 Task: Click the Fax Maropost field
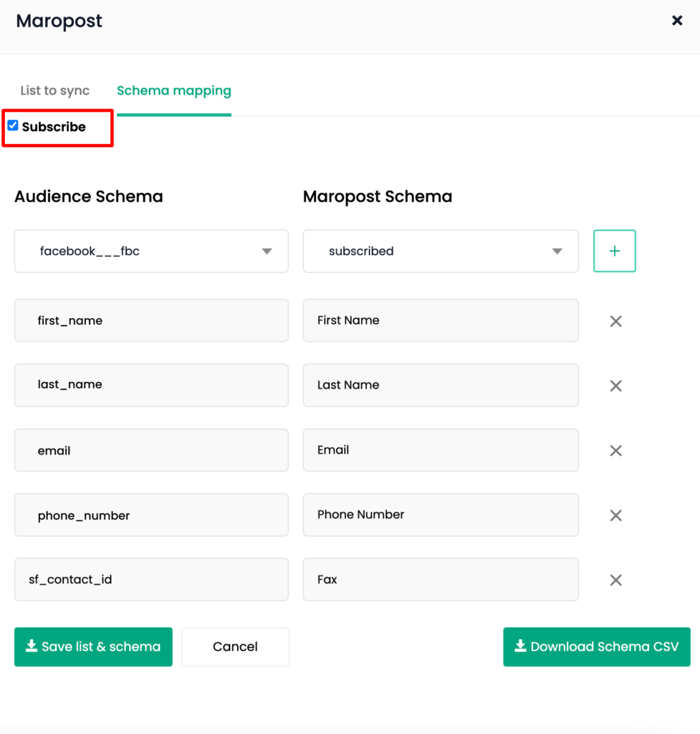coord(441,579)
